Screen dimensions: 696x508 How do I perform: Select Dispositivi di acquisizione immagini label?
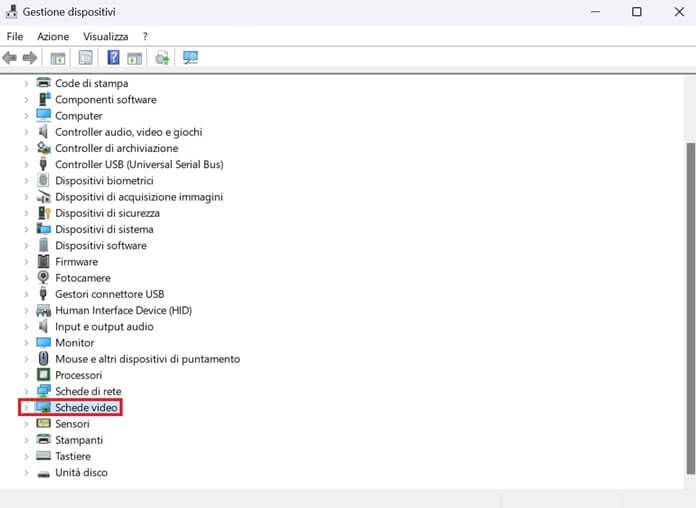click(139, 197)
